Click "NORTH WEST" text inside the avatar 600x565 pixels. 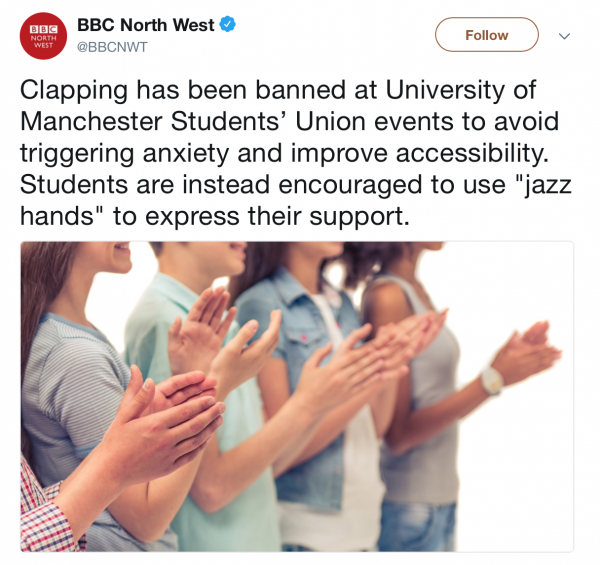(44, 42)
